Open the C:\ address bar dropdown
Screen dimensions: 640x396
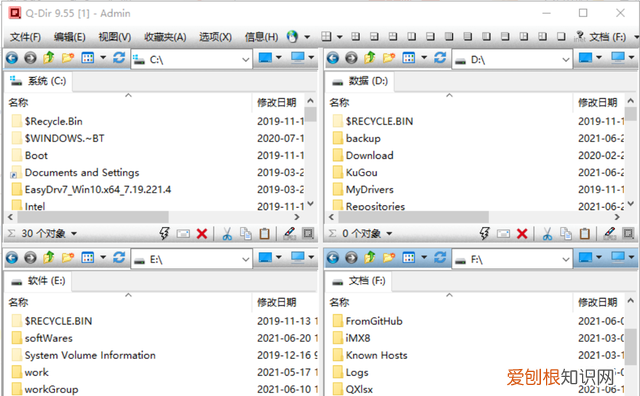245,60
